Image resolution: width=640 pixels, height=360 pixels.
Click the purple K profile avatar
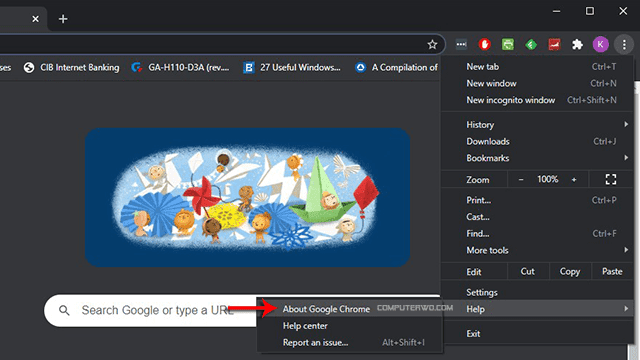pyautogui.click(x=600, y=44)
